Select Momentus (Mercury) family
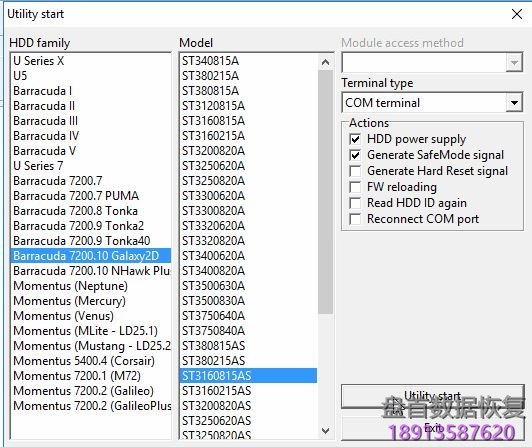The image size is (532, 447). tap(91, 301)
